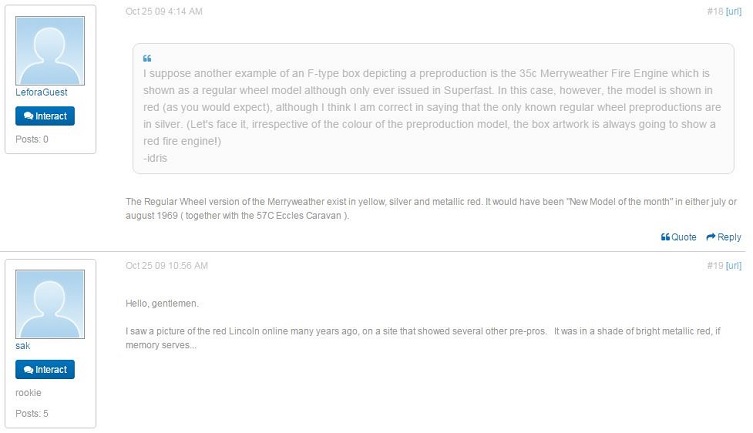The image size is (753, 433).
Task: Click the quotation mark icon in quoted block
Action: pos(147,59)
